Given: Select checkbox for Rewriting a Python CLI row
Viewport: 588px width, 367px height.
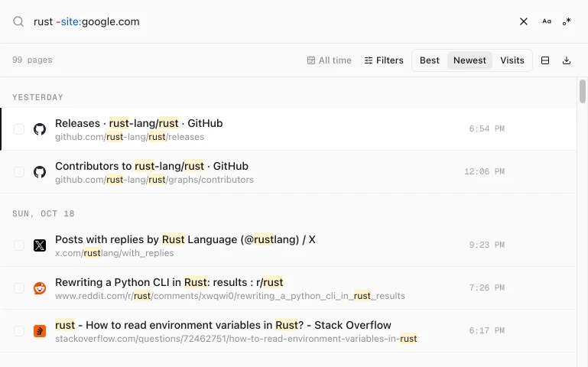Looking at the screenshot, I should (x=19, y=288).
